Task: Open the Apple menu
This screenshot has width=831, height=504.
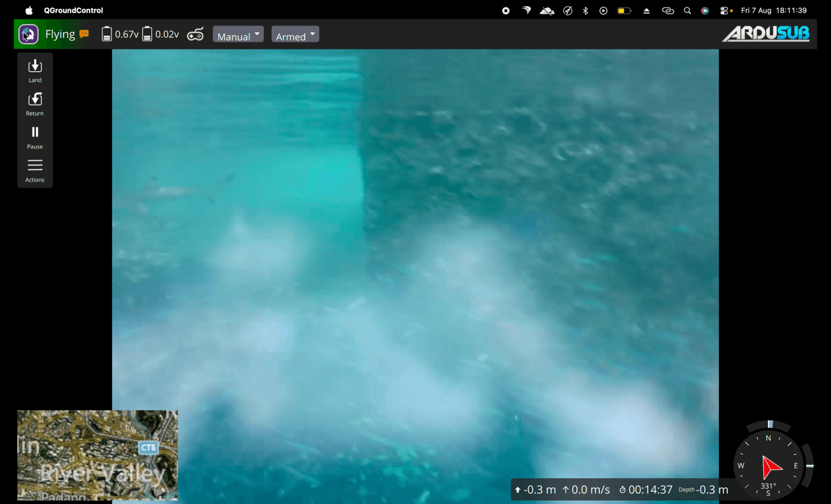Action: pos(29,10)
